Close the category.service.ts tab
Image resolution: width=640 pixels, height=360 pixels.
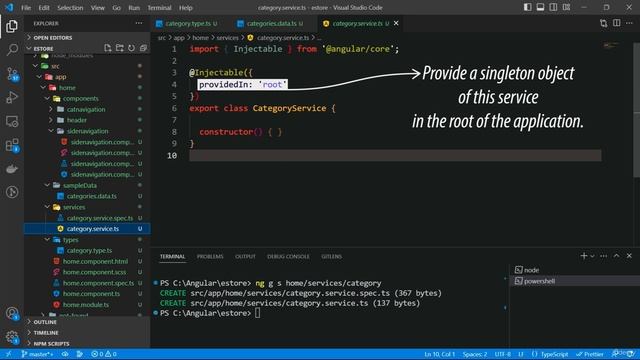tap(396, 23)
